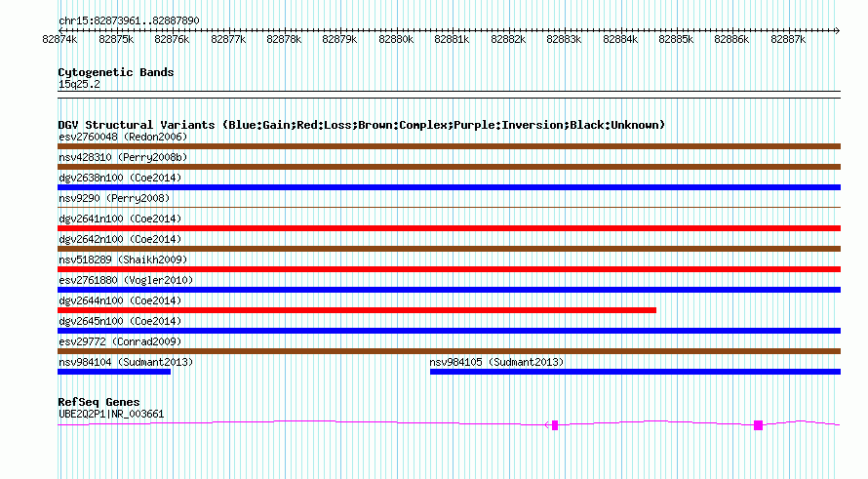Open esv2761880 (Vogler2010) variant label
The width and height of the screenshot is (868, 479).
[x=126, y=280]
